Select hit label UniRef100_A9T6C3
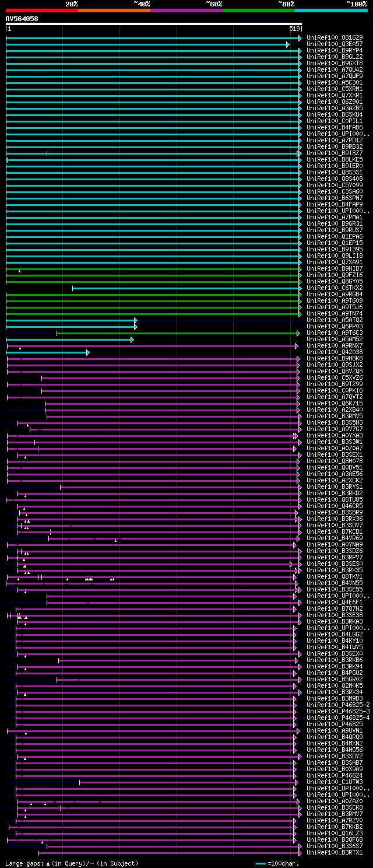 (335, 332)
